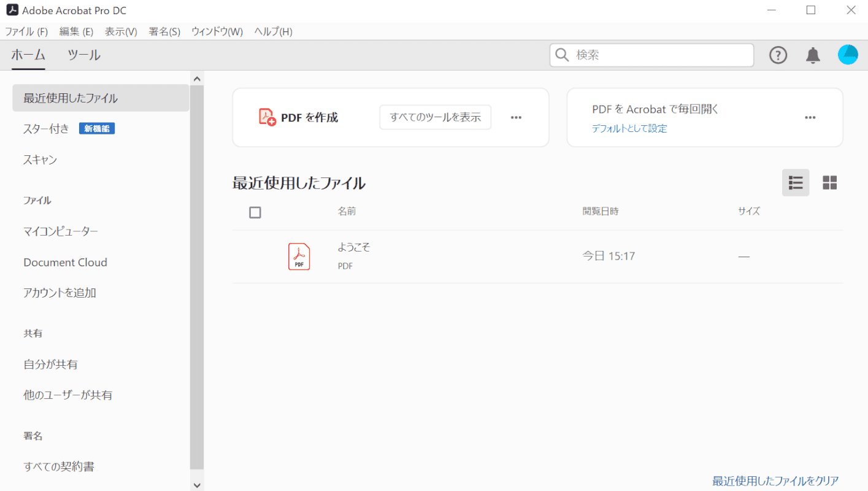Screen dimensions: 868x491
Task: Click the すべてのツールを表示 button
Action: [x=436, y=117]
